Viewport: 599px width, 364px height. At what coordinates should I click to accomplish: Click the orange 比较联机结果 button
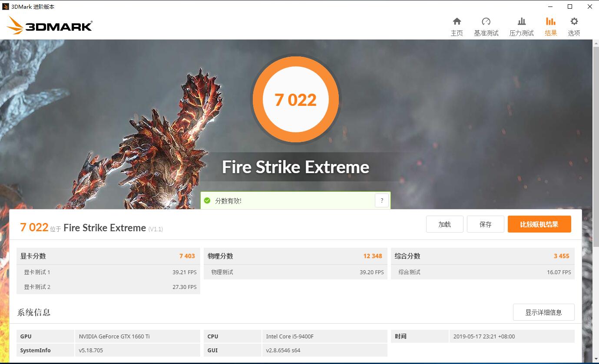coord(539,224)
